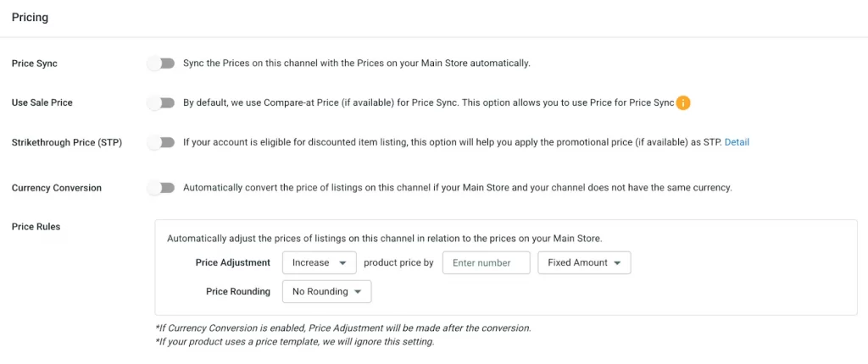Turn on the Use Sale Price switch

[x=161, y=103]
